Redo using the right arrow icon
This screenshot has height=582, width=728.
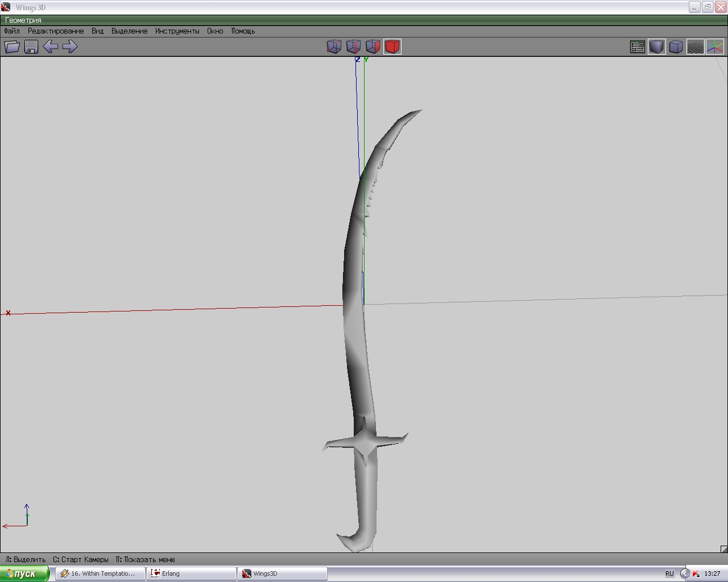point(69,47)
